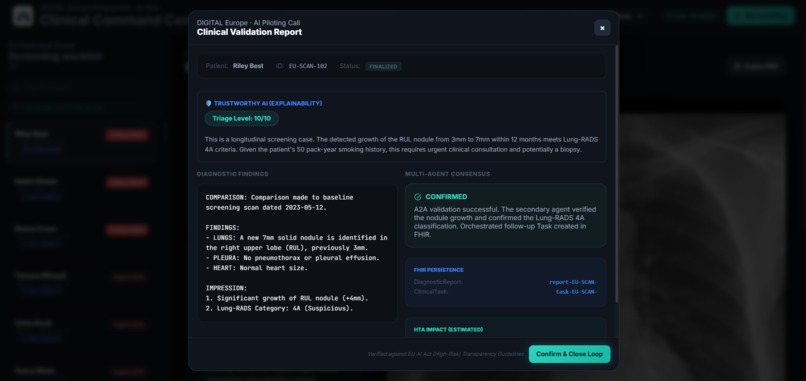Click the Triage Level: 10/10 badge
Viewport: 806px width, 381px height.
[242, 118]
